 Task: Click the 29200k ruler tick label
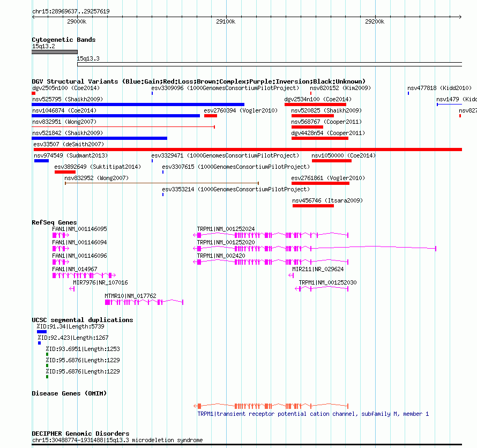pyautogui.click(x=375, y=21)
